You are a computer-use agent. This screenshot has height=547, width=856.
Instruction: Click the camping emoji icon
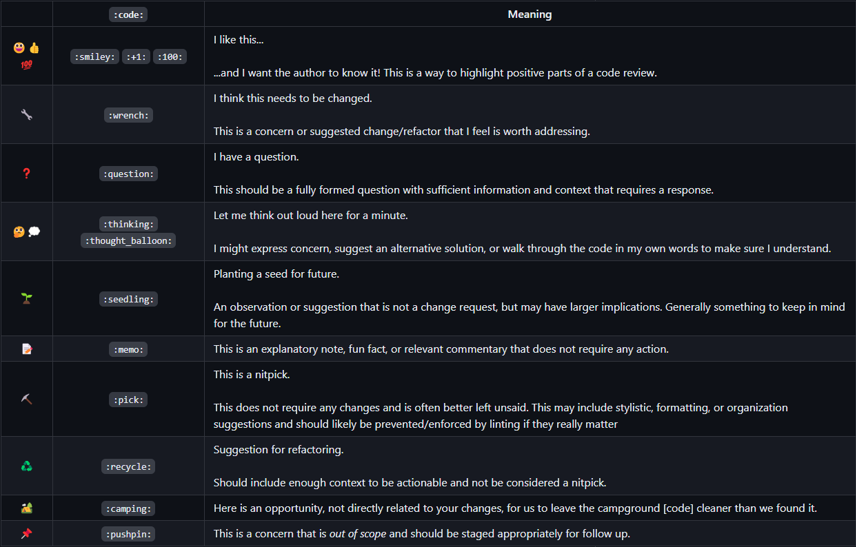coord(26,508)
